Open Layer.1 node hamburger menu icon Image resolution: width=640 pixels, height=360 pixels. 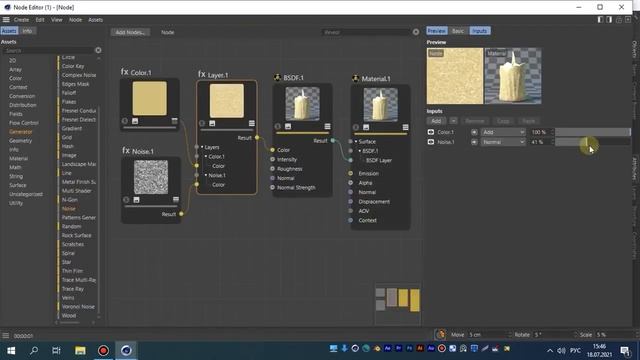coord(252,123)
